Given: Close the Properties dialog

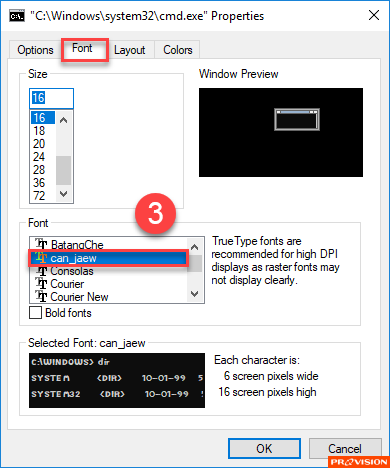Looking at the screenshot, I should click(x=374, y=15).
